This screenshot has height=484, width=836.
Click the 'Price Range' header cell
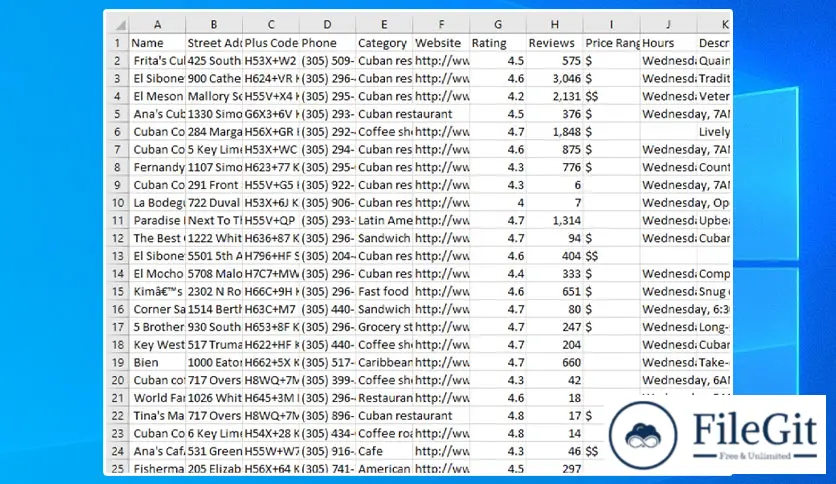pos(612,43)
